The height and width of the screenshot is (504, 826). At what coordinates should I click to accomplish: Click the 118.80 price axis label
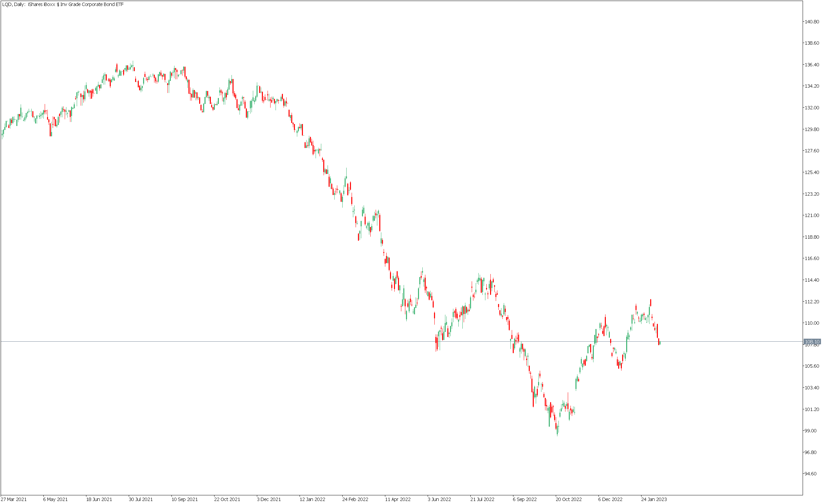pos(812,237)
